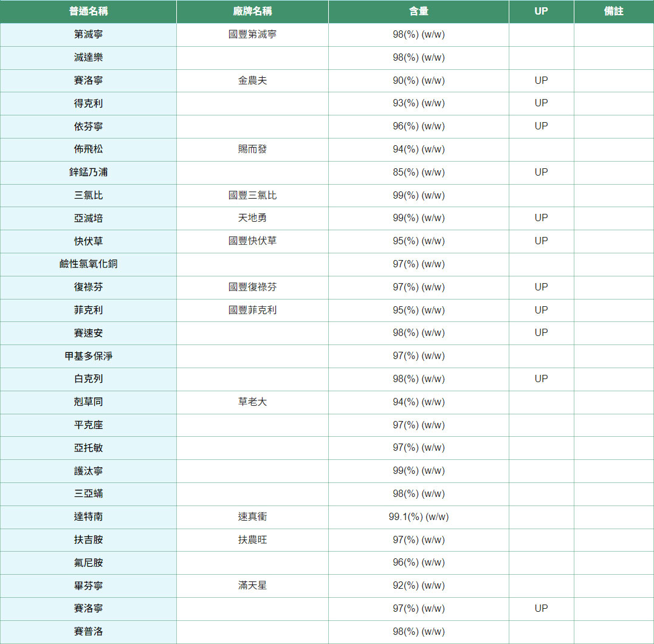Click the 甲基多保淨 name cell
This screenshot has height=644, width=654.
point(88,356)
